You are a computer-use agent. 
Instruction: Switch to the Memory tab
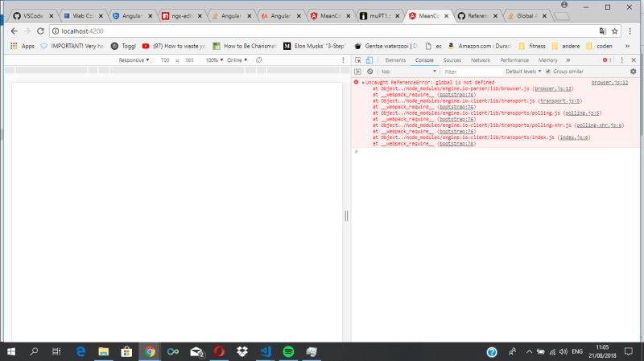547,59
